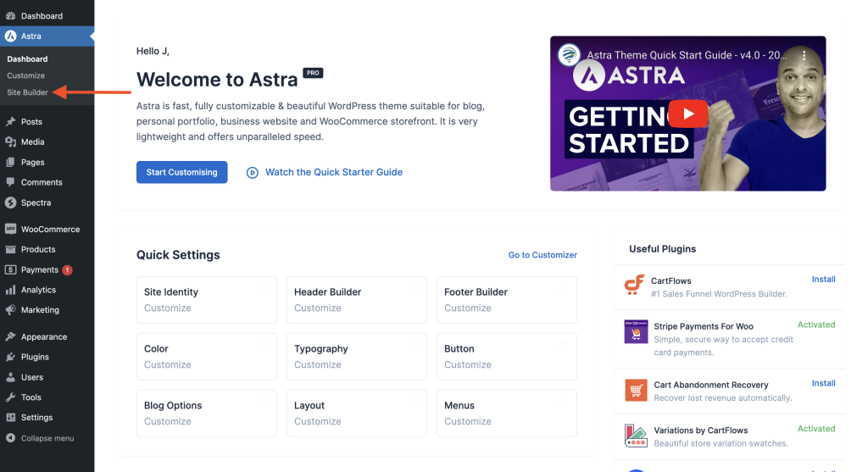Click Watch the Quick Starter Guide link
Image resolution: width=868 pixels, height=472 pixels.
[334, 172]
